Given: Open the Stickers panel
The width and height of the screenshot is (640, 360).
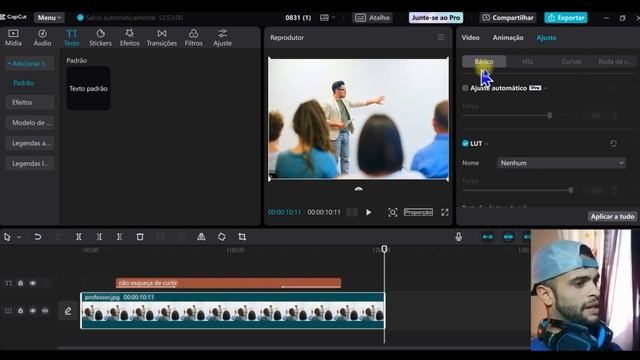Looking at the screenshot, I should pos(100,38).
